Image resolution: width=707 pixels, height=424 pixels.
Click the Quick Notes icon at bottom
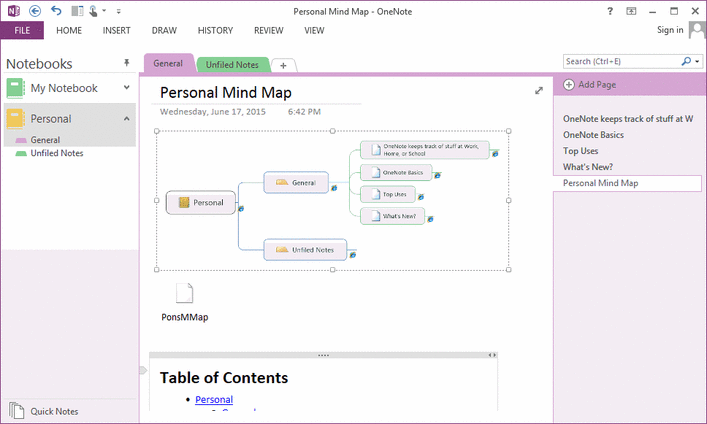(x=17, y=410)
